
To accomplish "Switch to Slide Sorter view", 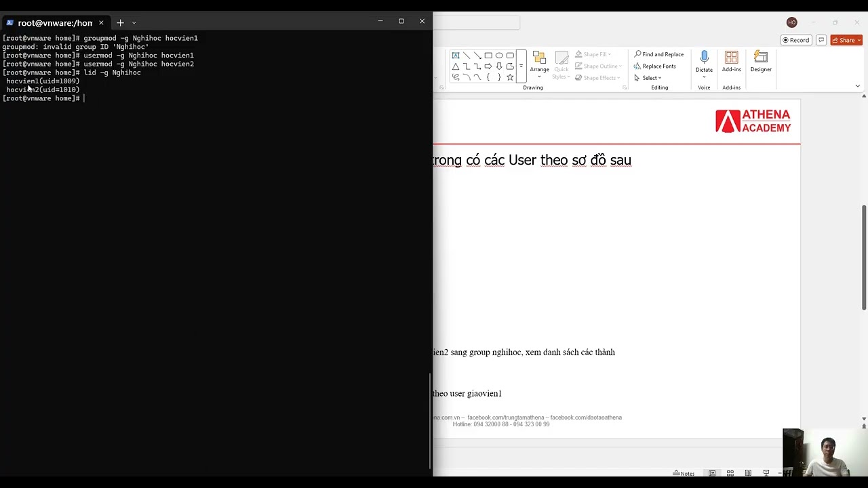I will tap(730, 473).
